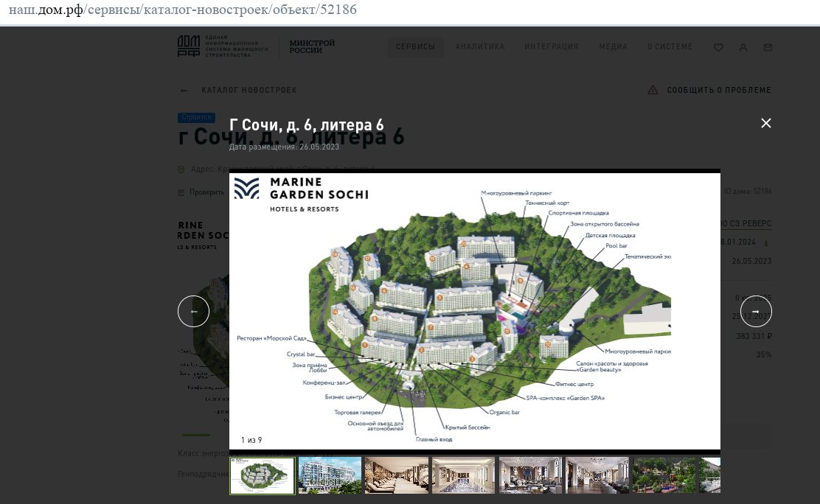This screenshot has height=504, width=820.
Task: Click the location pin icon beside Адрес
Action: (x=181, y=169)
